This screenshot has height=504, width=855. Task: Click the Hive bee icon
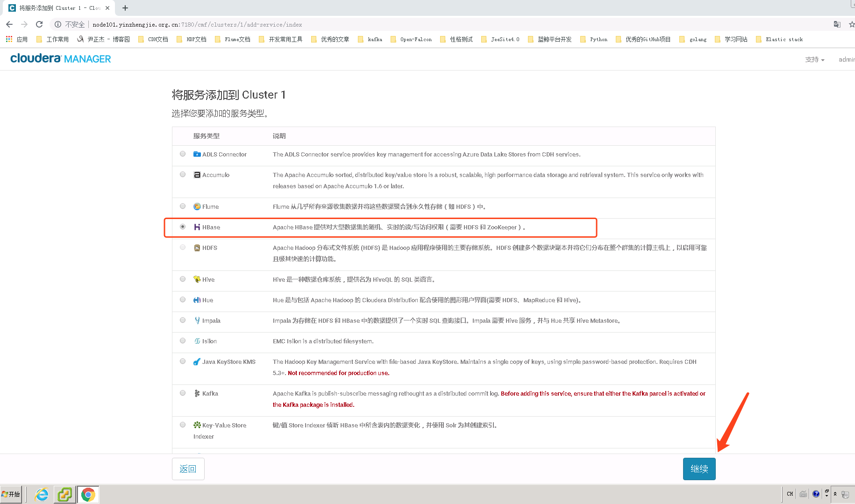(197, 279)
